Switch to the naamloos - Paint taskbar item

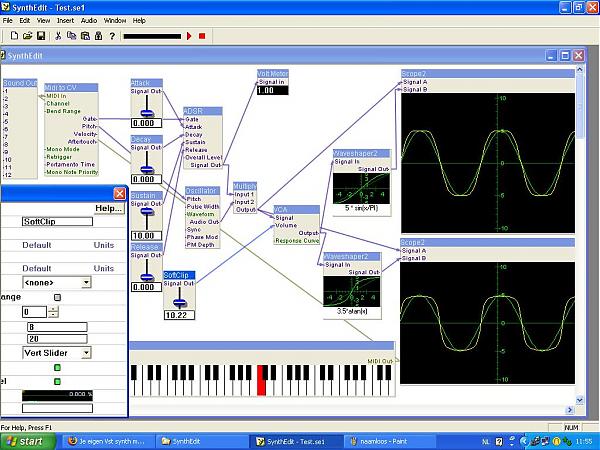[390, 442]
